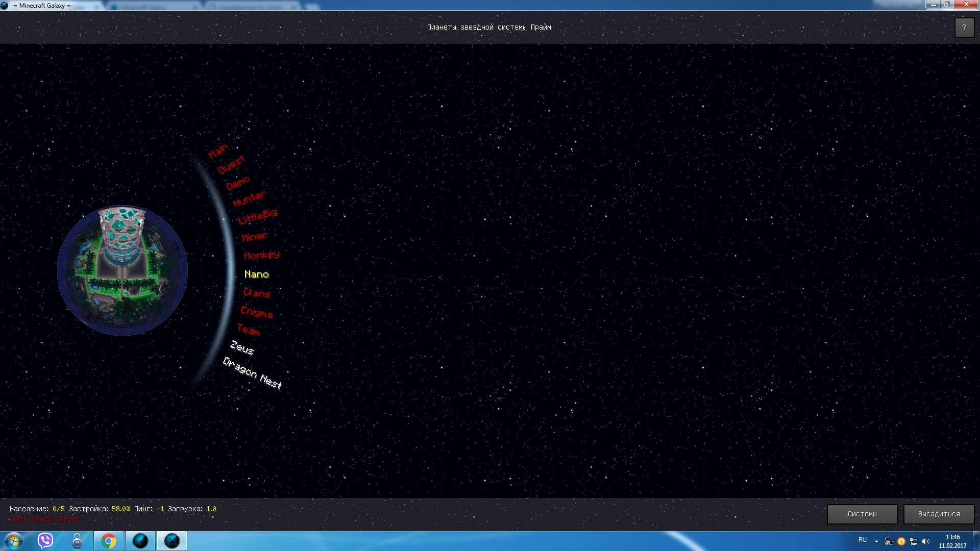Switch to first Minecraft Galaxy taskbar window
This screenshot has height=551, width=980.
tap(140, 541)
